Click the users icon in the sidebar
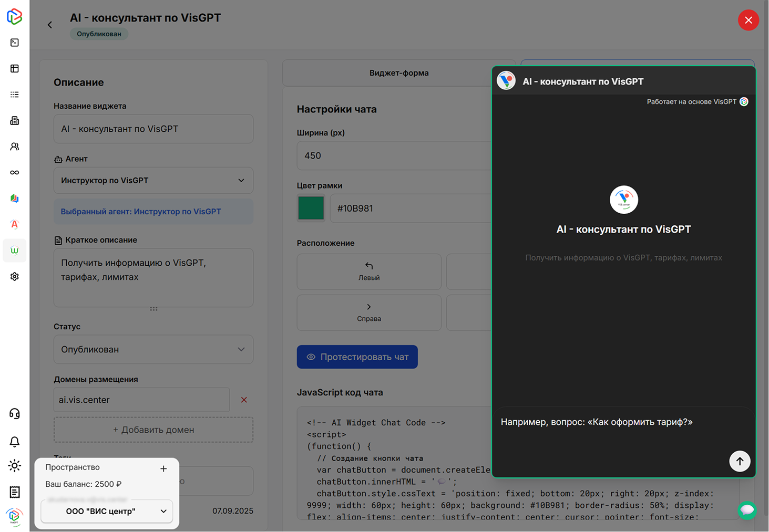This screenshot has width=769, height=532. [x=15, y=147]
